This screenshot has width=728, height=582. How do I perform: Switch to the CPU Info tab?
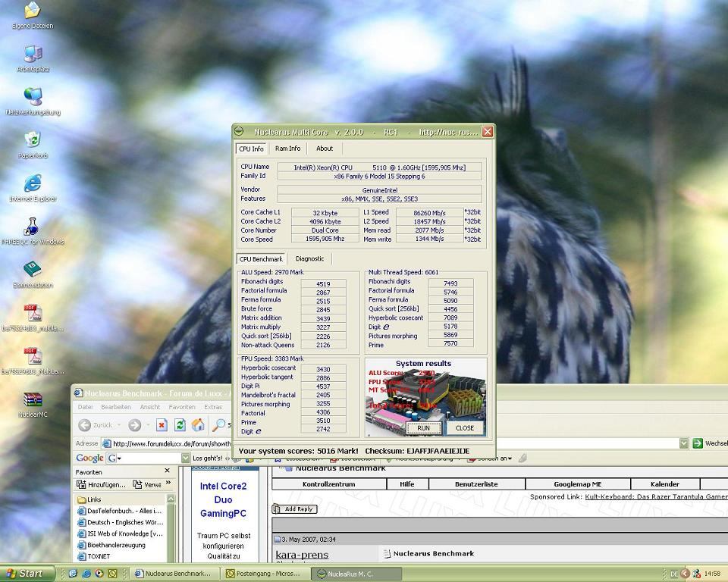[251, 149]
